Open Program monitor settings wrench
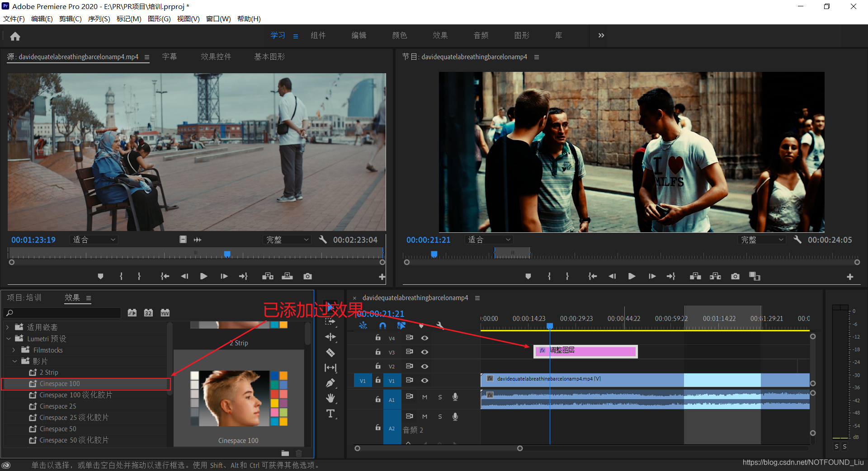Image resolution: width=868 pixels, height=471 pixels. (797, 240)
